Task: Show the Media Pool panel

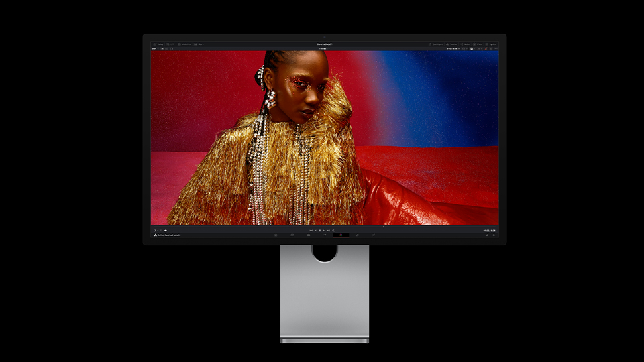Action: [x=184, y=44]
